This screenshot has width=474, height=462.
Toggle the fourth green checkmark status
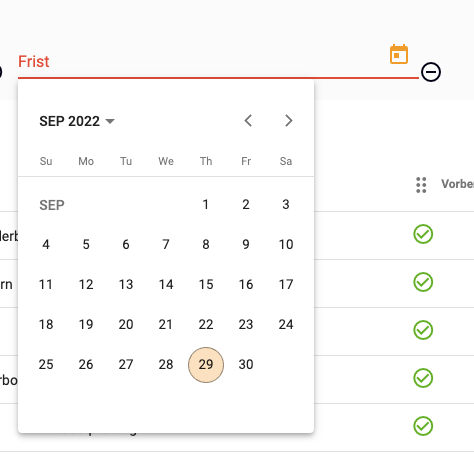point(423,378)
